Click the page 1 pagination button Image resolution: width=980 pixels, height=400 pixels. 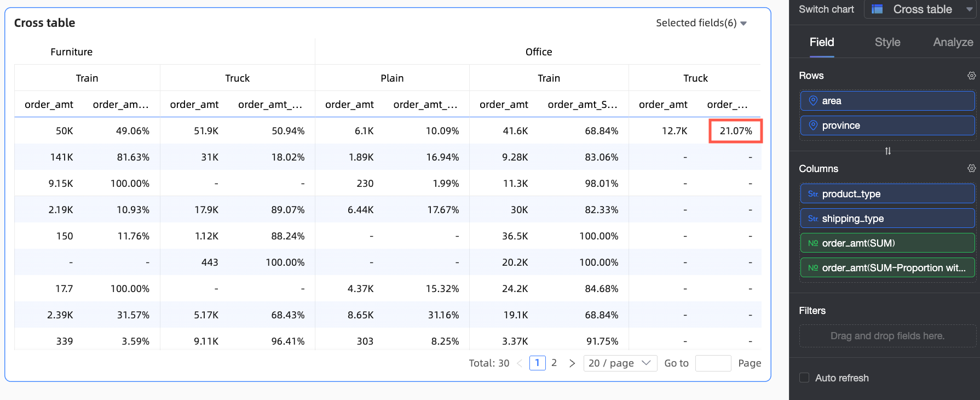pos(537,363)
